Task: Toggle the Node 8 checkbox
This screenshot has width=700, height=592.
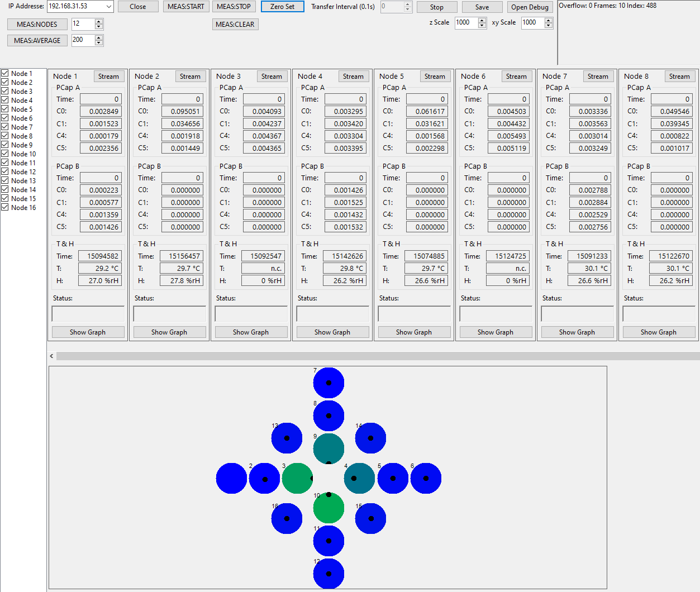Action: point(5,136)
